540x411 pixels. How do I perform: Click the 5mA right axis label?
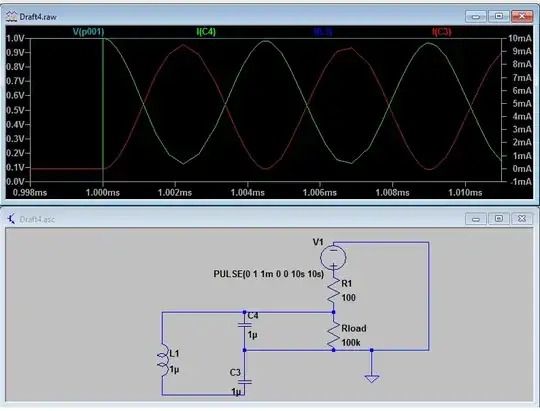[522, 103]
